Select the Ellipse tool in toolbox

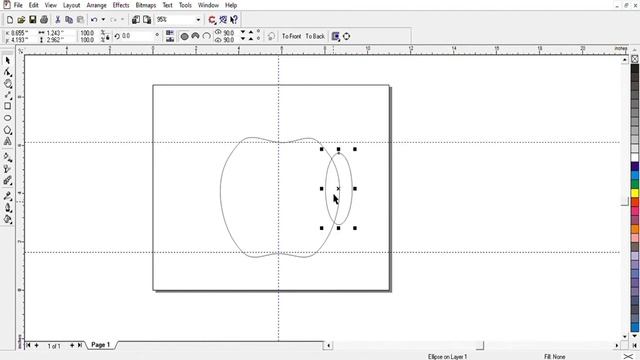[7, 118]
